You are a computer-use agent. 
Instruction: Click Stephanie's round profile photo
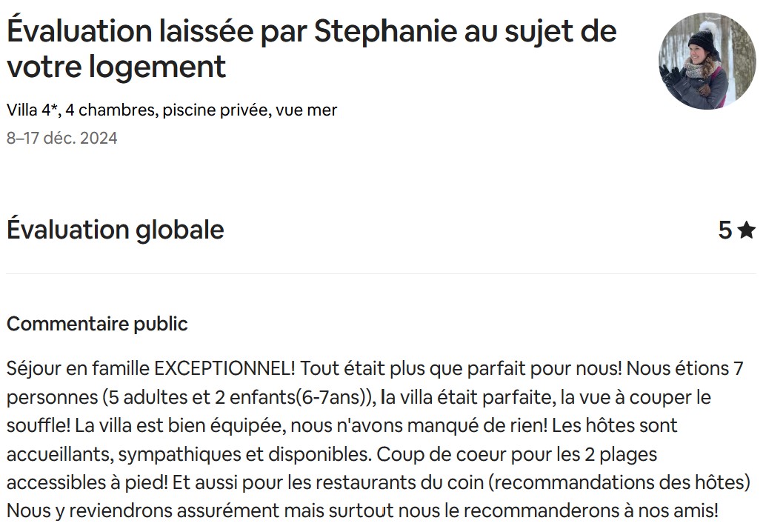[707, 61]
